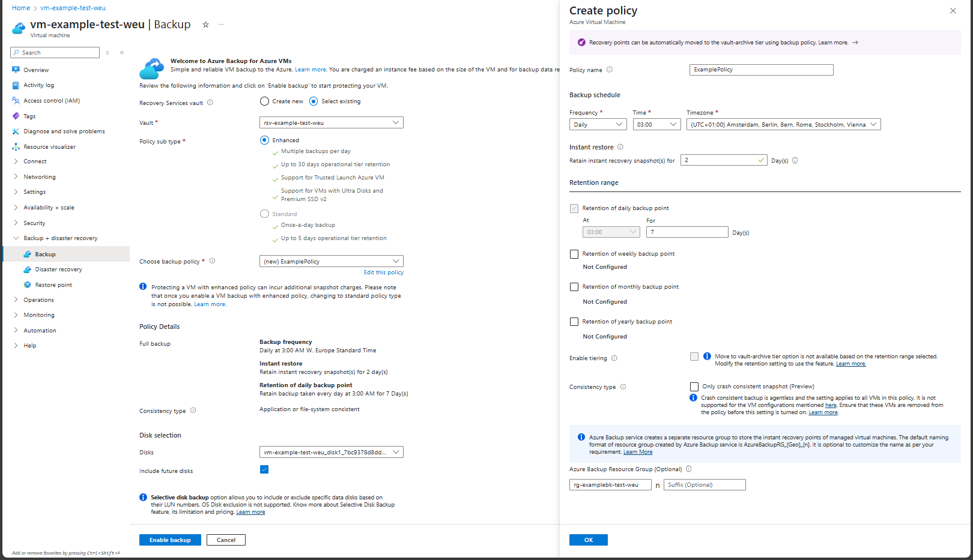This screenshot has width=973, height=560.
Task: Show info for Choose backup policy
Action: [x=212, y=261]
